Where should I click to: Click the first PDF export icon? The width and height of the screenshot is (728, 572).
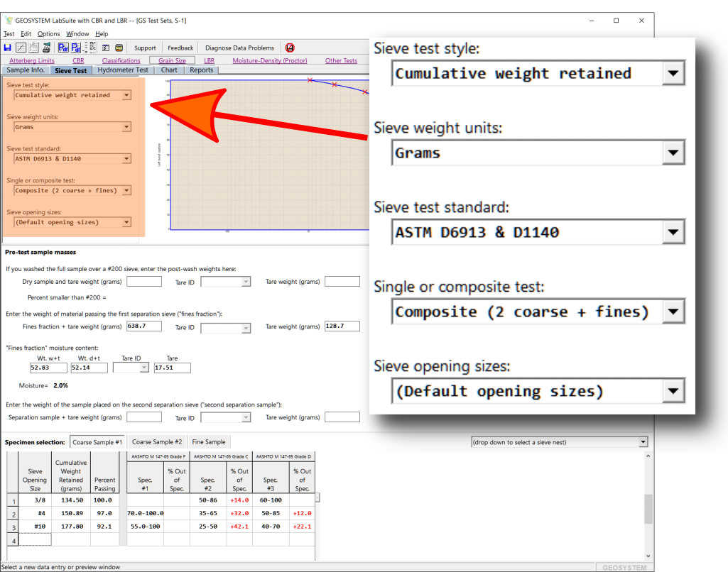click(x=63, y=48)
